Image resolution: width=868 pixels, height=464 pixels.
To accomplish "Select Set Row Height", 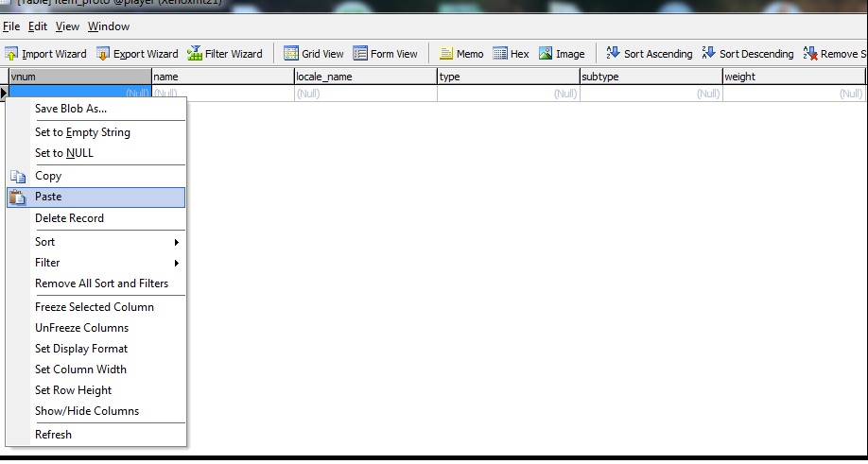I will coord(95,390).
